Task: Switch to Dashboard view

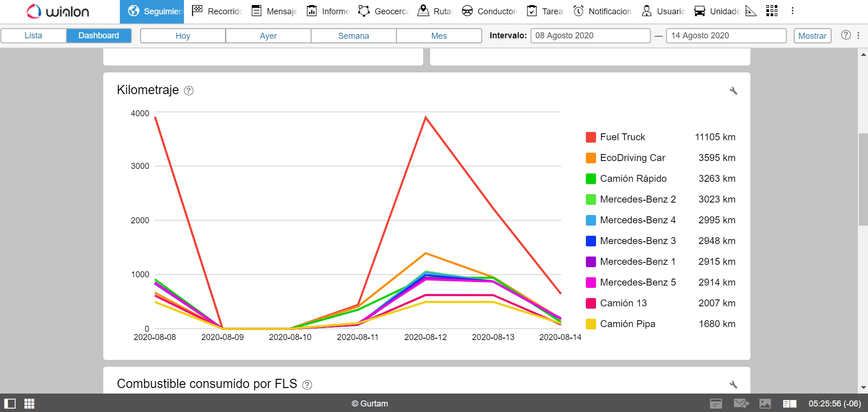Action: 99,36
